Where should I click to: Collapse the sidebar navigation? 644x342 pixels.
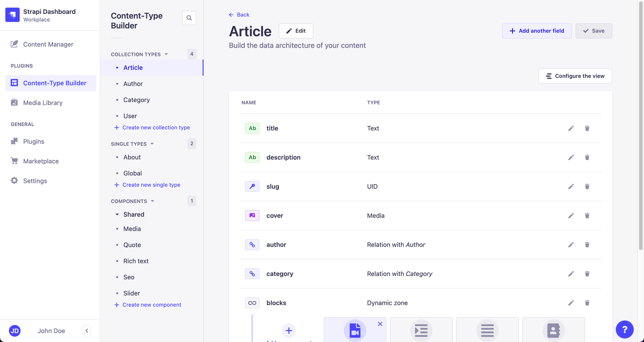[87, 331]
